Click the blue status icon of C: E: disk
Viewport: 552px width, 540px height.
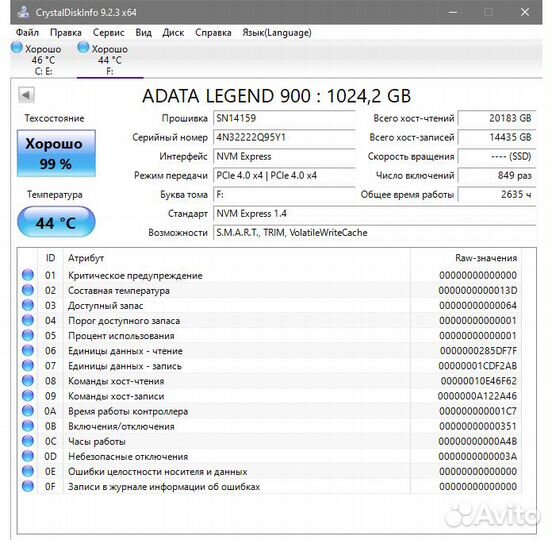[17, 48]
